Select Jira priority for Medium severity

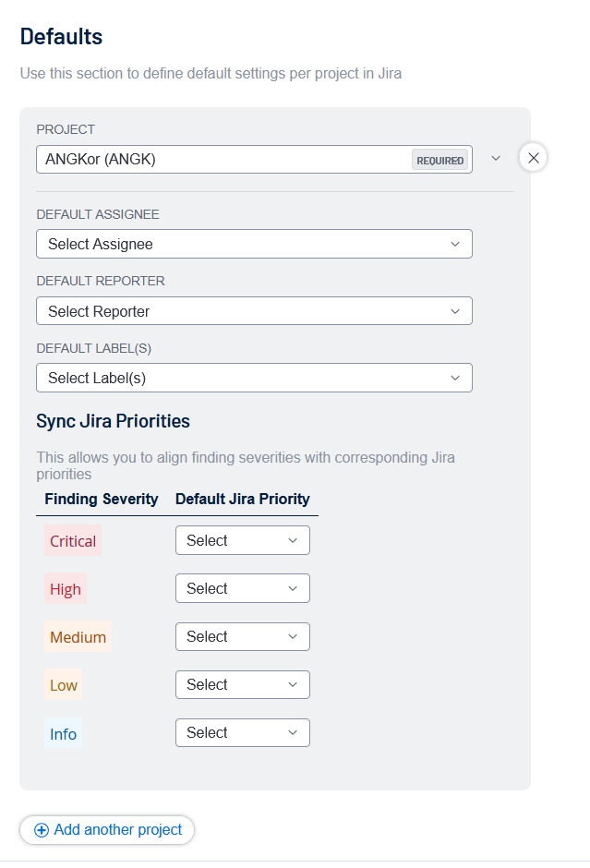(x=242, y=637)
